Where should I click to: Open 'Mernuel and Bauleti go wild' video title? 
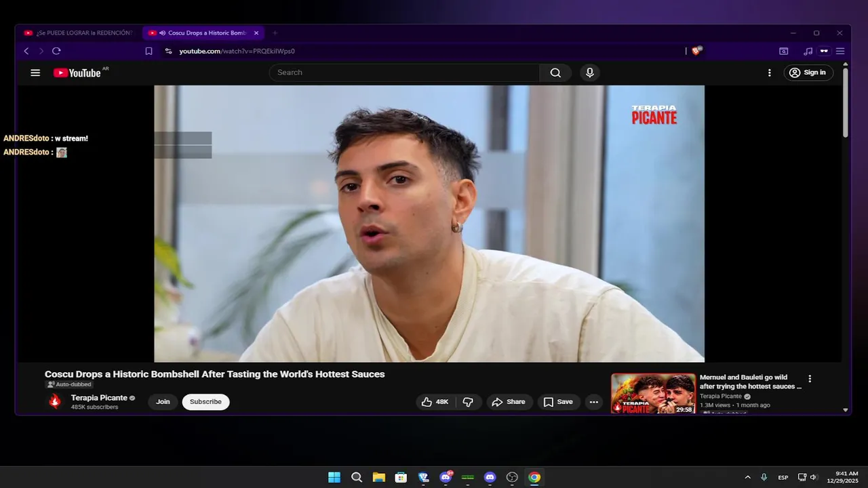click(x=751, y=382)
